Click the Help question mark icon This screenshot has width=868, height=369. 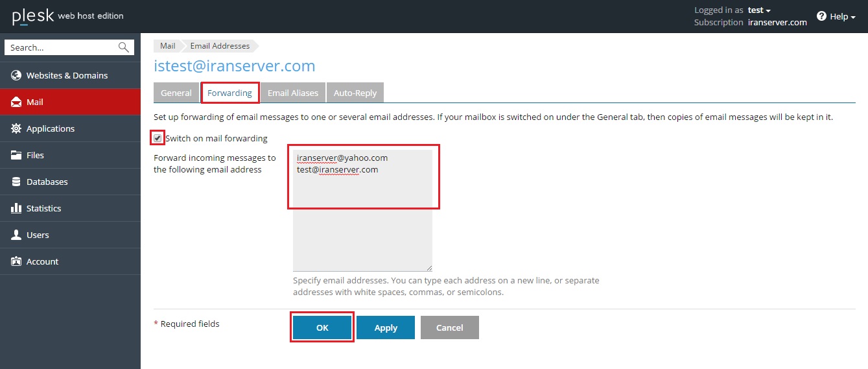click(821, 16)
